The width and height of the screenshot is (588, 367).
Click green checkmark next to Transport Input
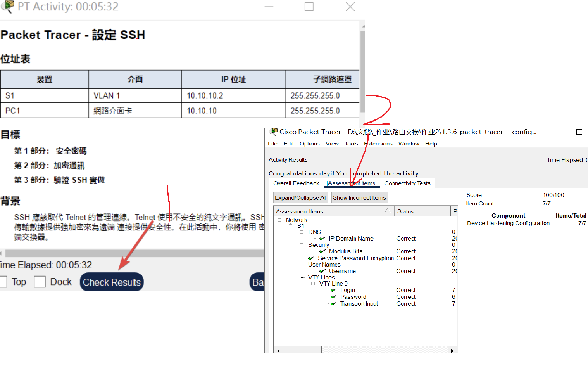pyautogui.click(x=333, y=304)
